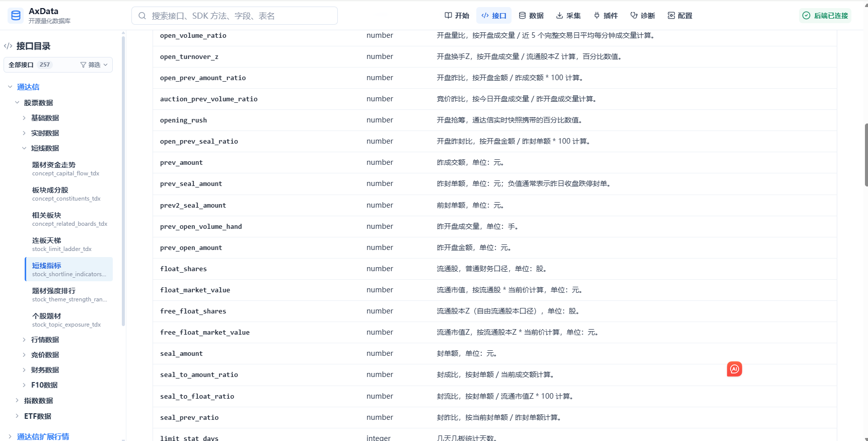Screen dimensions: 868x441
Task: Click the prev2_seal_amount field name
Action: (193, 205)
